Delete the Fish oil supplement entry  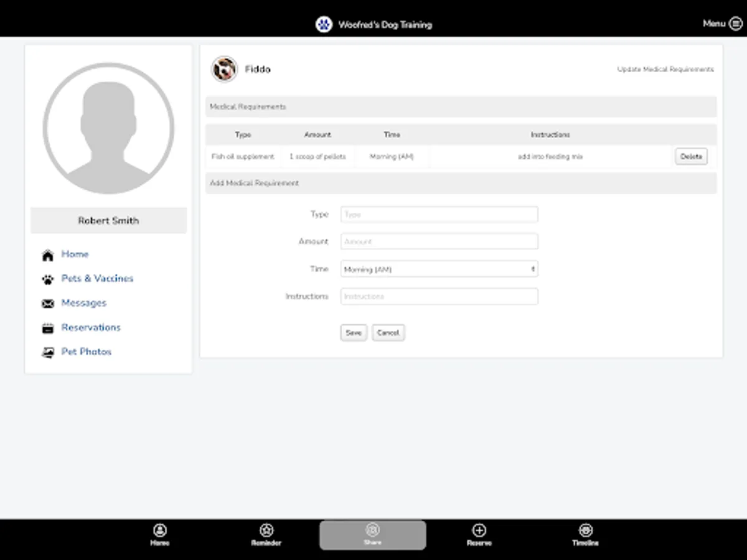click(x=690, y=156)
